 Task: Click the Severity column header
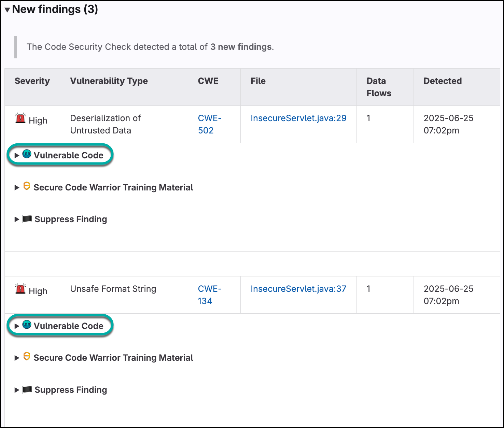click(32, 81)
